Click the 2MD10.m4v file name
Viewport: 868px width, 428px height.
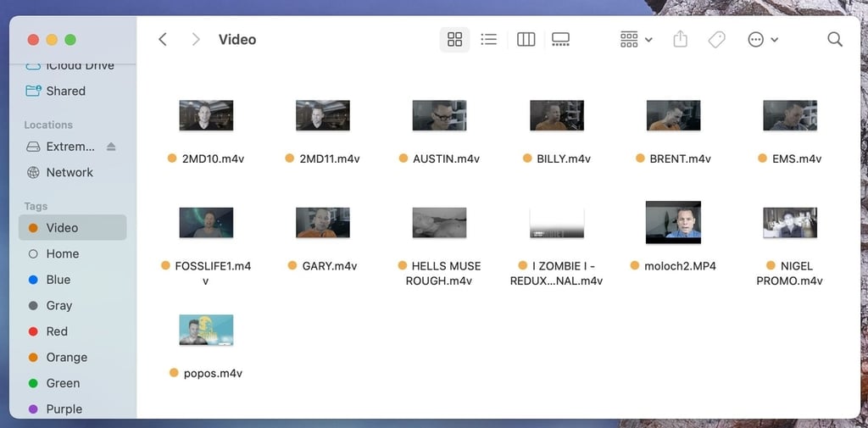coord(213,158)
